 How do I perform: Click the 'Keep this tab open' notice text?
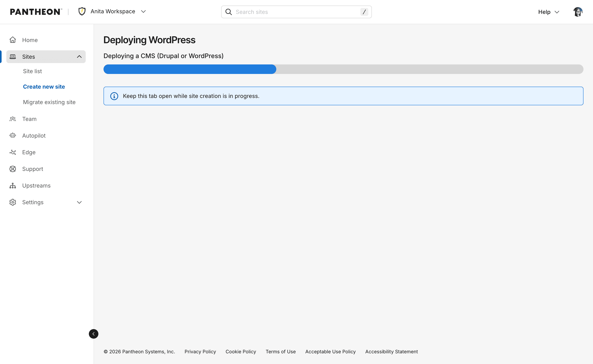[191, 96]
